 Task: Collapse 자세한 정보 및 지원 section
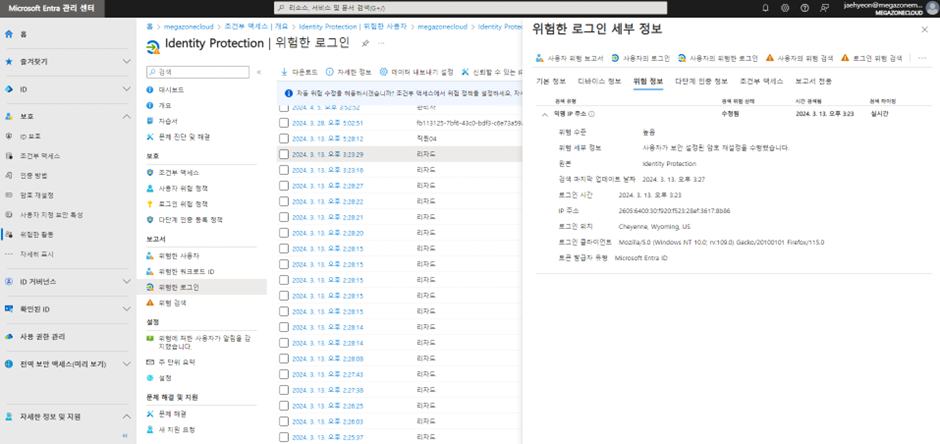126,416
